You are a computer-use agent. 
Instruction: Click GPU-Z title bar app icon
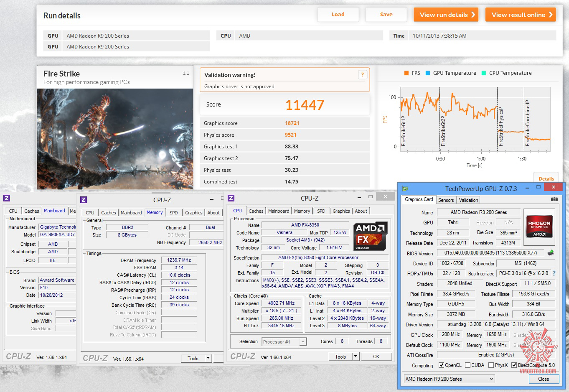(405, 188)
